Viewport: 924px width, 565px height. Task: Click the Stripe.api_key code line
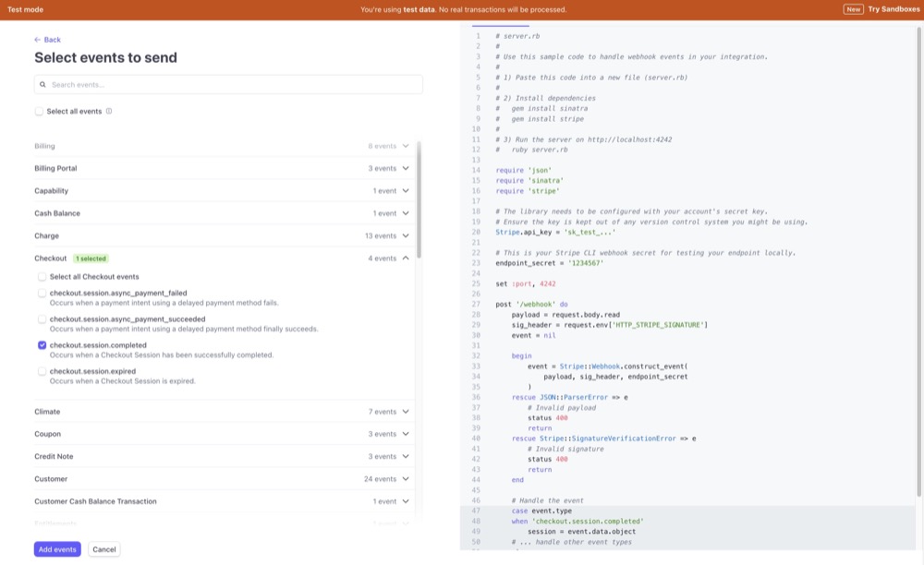coord(555,232)
